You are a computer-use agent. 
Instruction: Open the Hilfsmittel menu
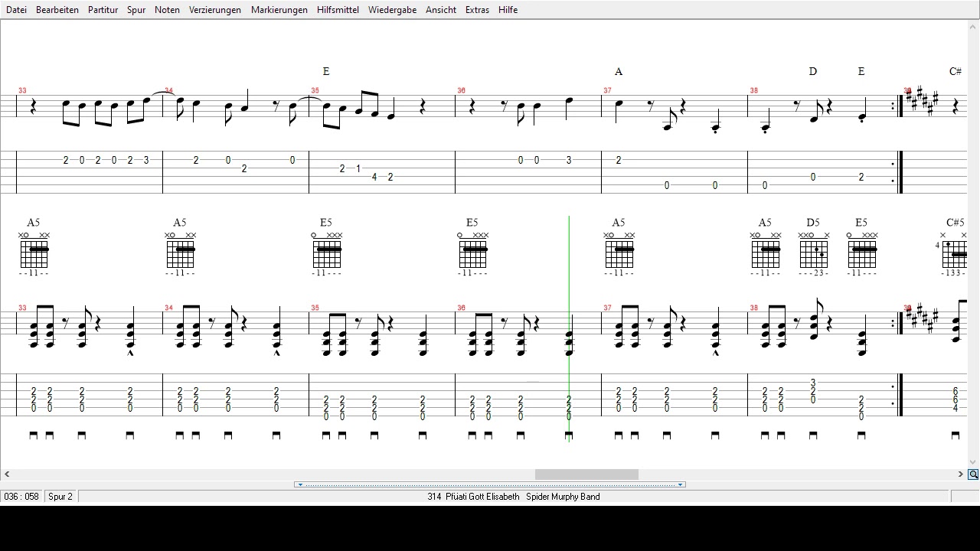338,10
